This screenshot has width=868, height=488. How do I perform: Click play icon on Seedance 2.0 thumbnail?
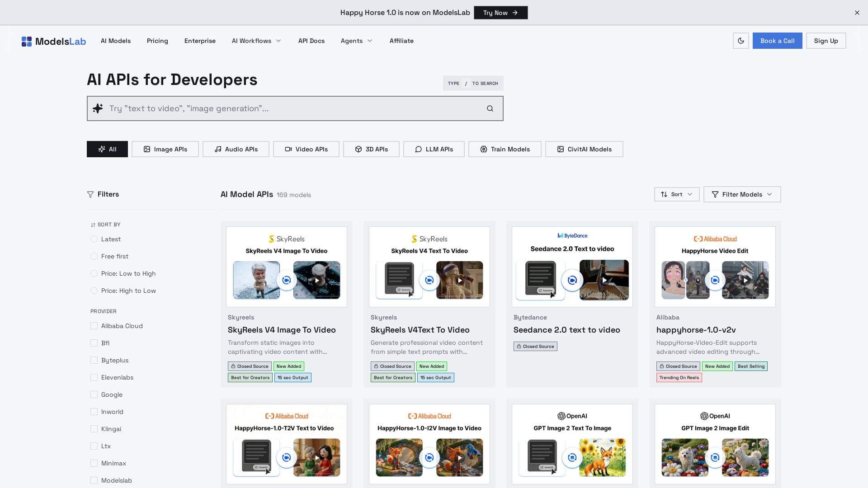(x=604, y=280)
